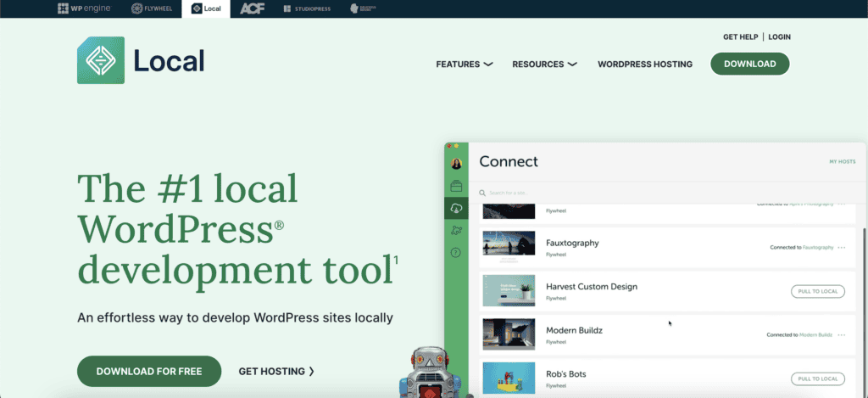This screenshot has height=398, width=868.
Task: Open the Rob's Bots site thumbnail
Action: coord(509,378)
